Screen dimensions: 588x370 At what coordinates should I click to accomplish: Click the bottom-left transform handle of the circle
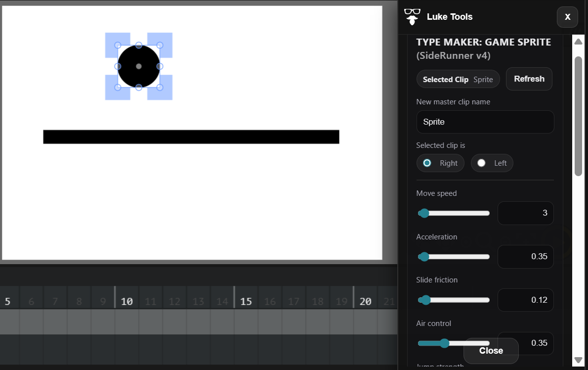point(118,88)
